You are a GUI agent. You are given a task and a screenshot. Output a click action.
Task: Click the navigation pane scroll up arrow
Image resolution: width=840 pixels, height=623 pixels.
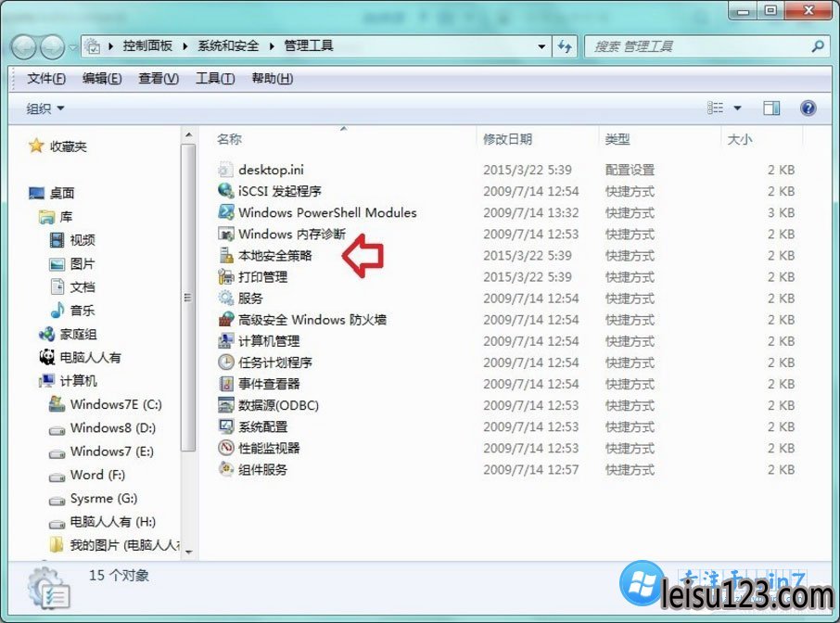click(188, 135)
